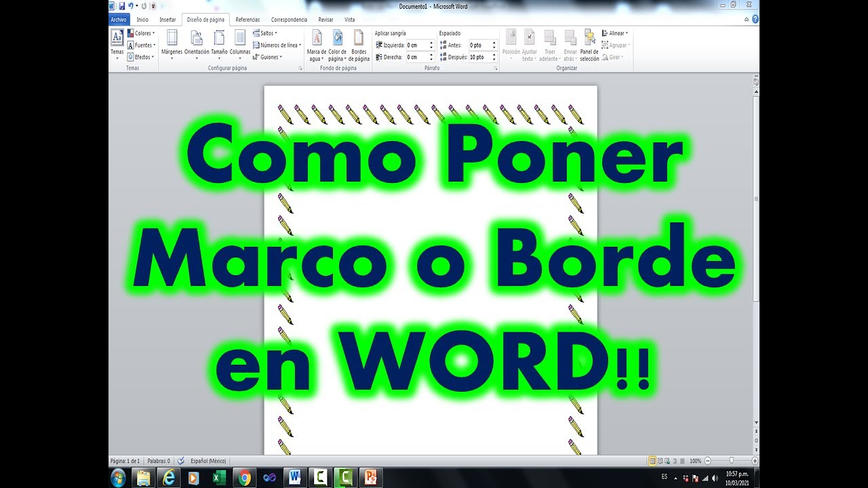
Task: Expand the Agrupar dropdown
Action: coord(616,45)
